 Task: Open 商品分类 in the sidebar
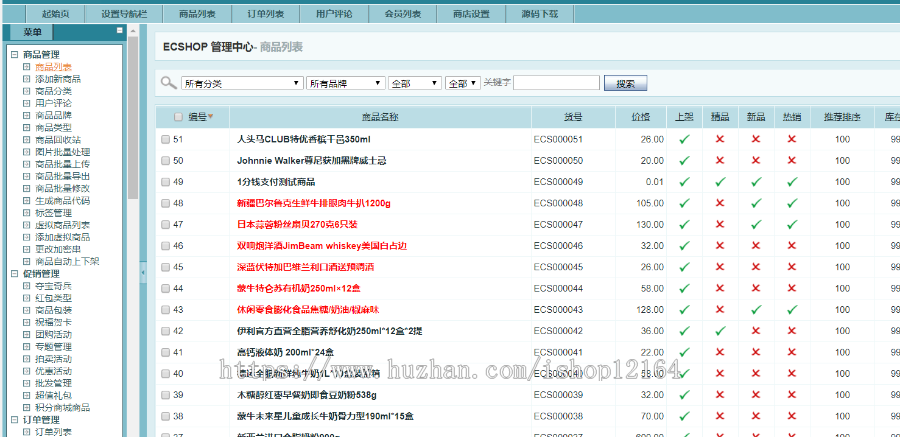point(53,91)
